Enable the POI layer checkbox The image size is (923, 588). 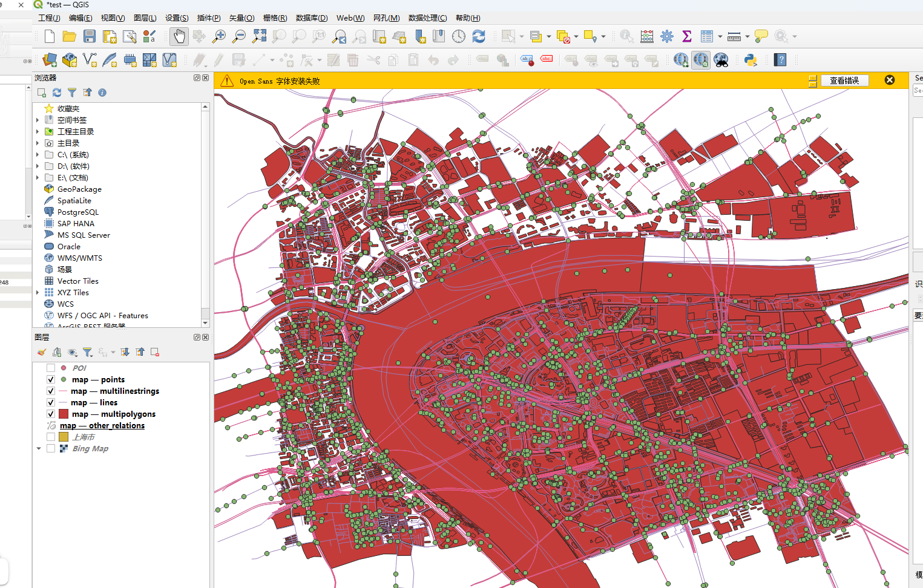(51, 368)
